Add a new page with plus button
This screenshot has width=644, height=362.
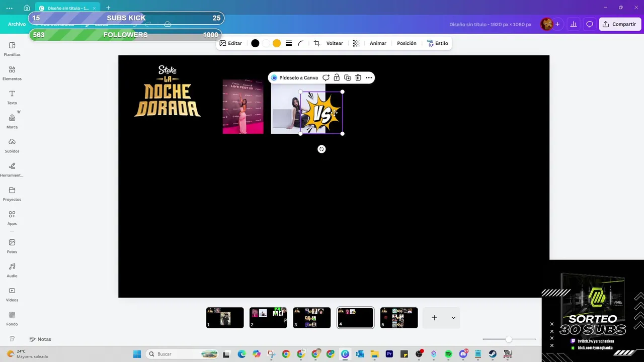pos(434,318)
